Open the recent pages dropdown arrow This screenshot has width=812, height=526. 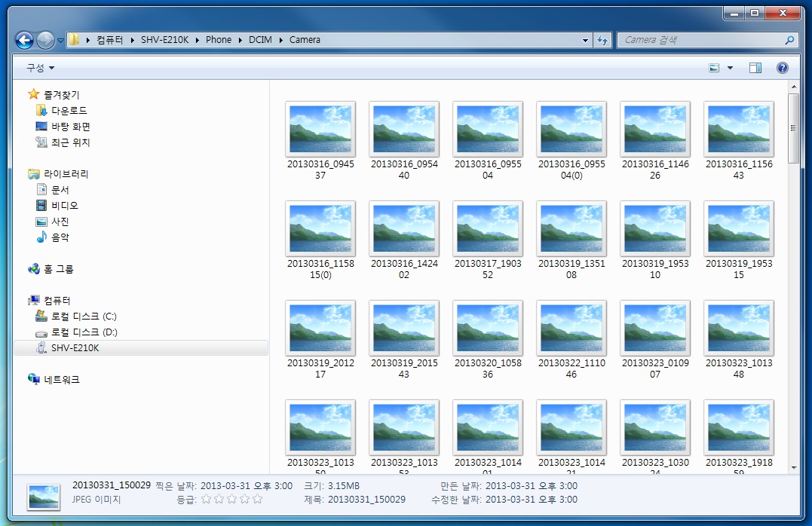pos(60,40)
